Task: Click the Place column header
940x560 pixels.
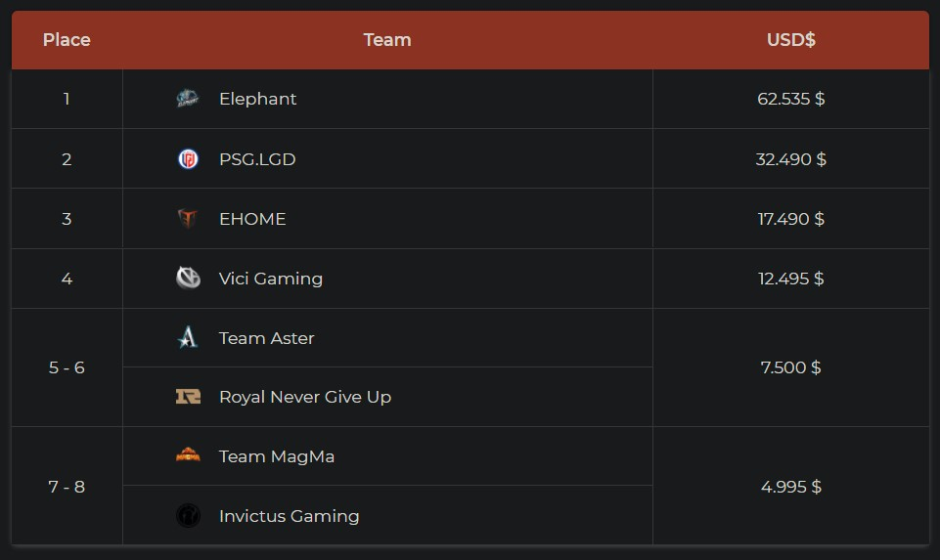Action: tap(67, 40)
